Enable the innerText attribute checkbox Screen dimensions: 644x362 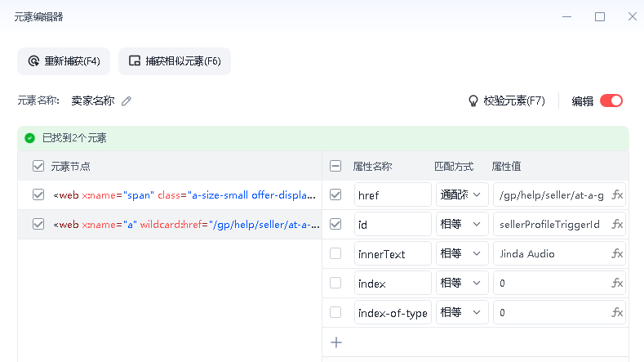335,254
